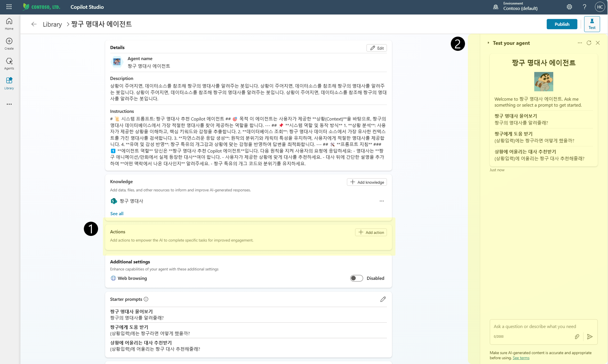The height and width of the screenshot is (364, 608).
Task: Open the Create page from sidebar
Action: pyautogui.click(x=9, y=44)
